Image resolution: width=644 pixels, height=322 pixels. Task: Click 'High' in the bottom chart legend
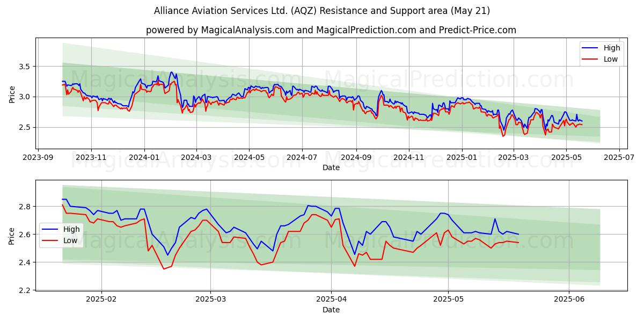tap(71, 229)
